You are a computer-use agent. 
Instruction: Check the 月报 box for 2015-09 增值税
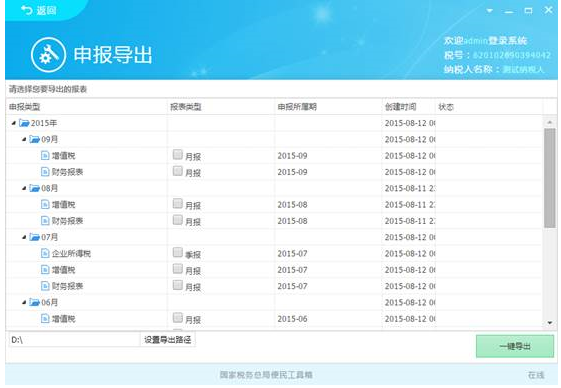177,155
